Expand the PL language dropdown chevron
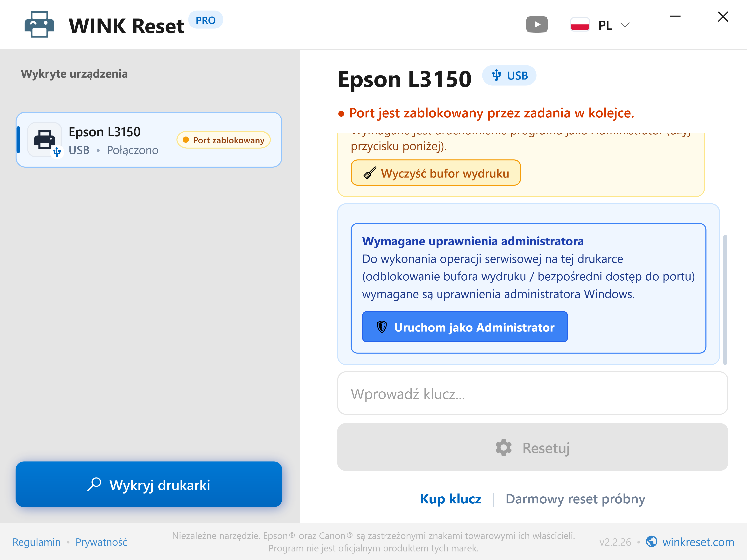This screenshot has height=560, width=747. tap(625, 25)
